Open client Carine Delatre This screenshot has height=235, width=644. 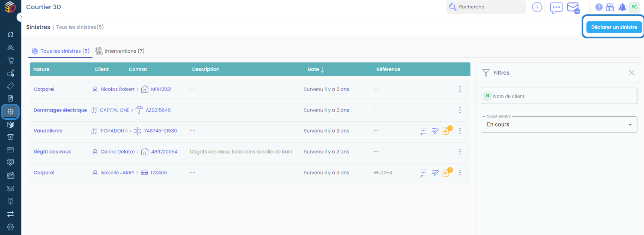[118, 152]
